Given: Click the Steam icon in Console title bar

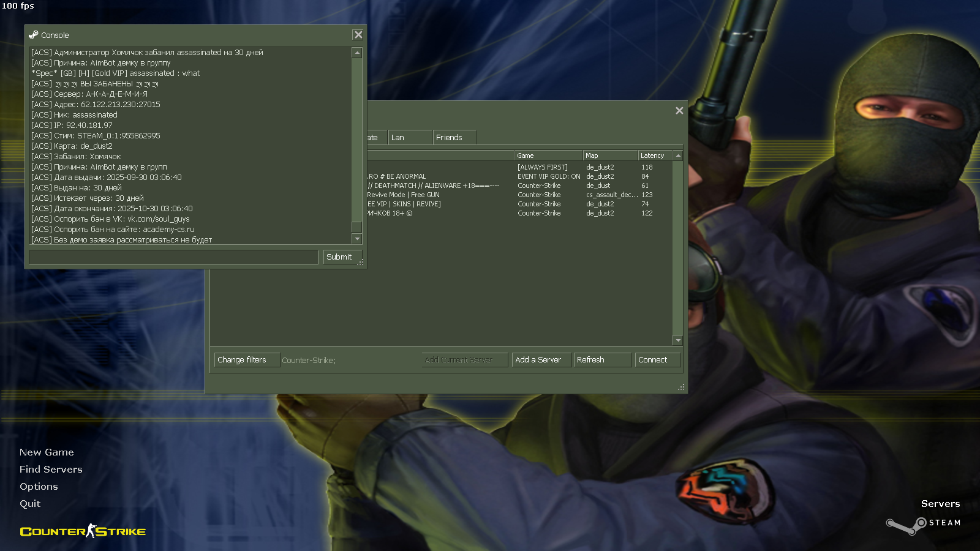Looking at the screenshot, I should (34, 35).
